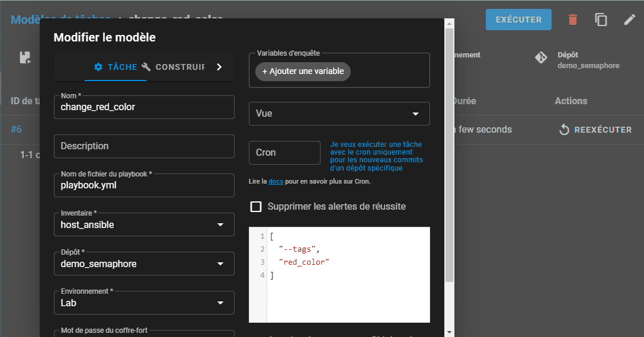Click REEXÉCUTER for task #6
Viewport: 644px width, 337px height.
[x=595, y=130]
